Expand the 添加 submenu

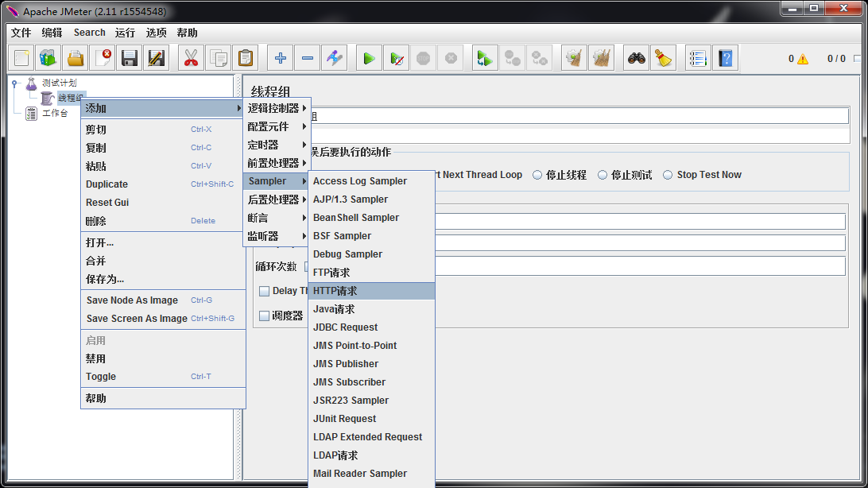pos(163,108)
